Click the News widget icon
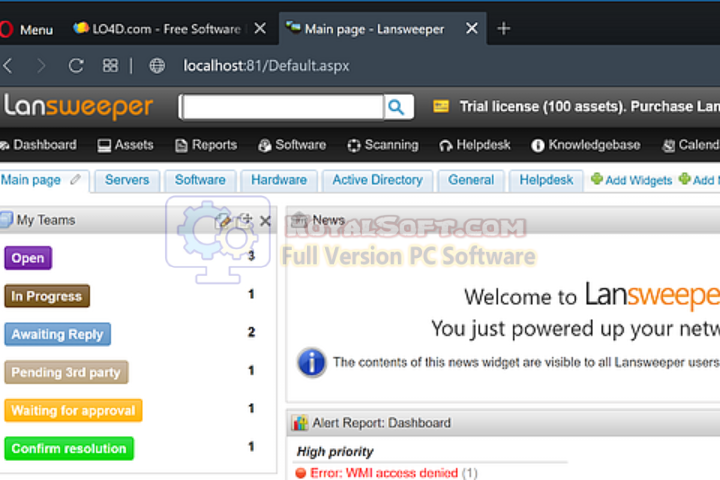 (x=299, y=220)
